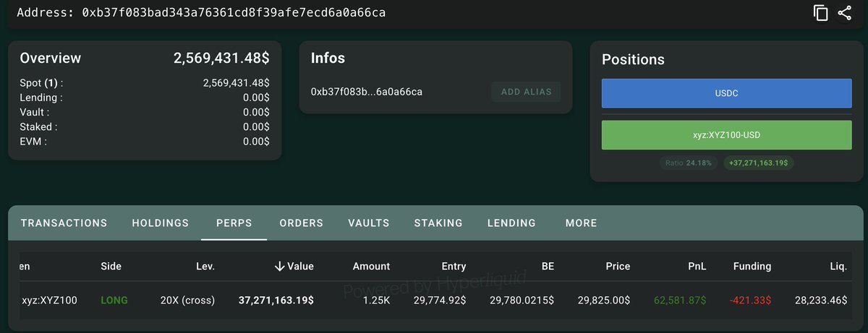
Task: Sort perps by Value using arrow icon
Action: tap(278, 267)
